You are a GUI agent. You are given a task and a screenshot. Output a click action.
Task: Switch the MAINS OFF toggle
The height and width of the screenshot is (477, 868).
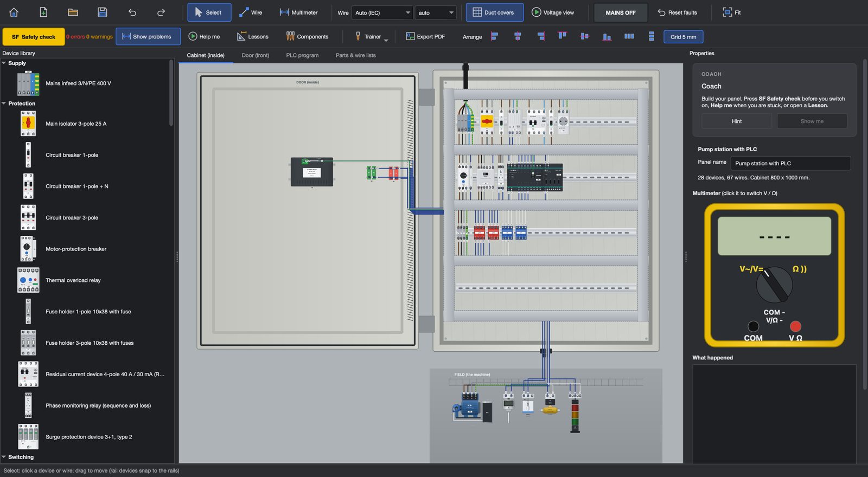[621, 12]
